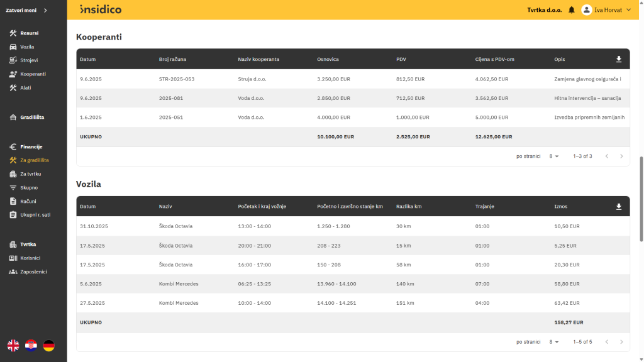Switch language to German flag
644x362 pixels.
48,345
